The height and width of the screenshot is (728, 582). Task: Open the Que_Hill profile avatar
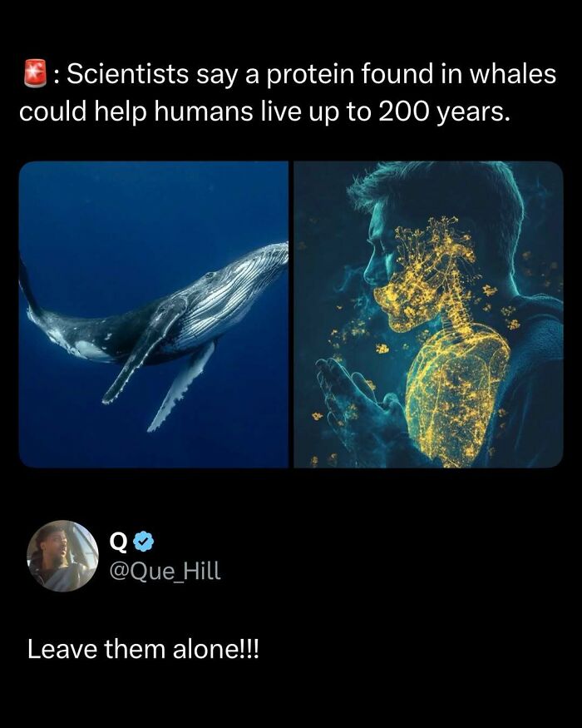coord(63,556)
